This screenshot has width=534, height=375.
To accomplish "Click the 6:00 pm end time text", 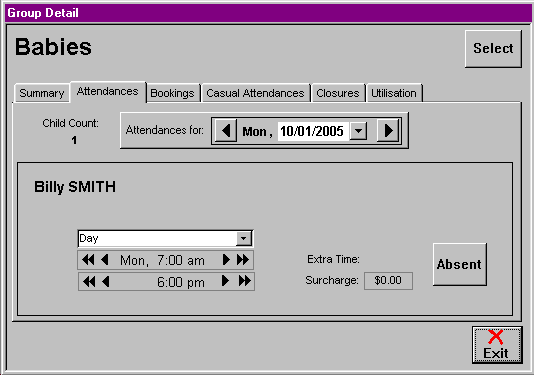I will pyautogui.click(x=181, y=282).
